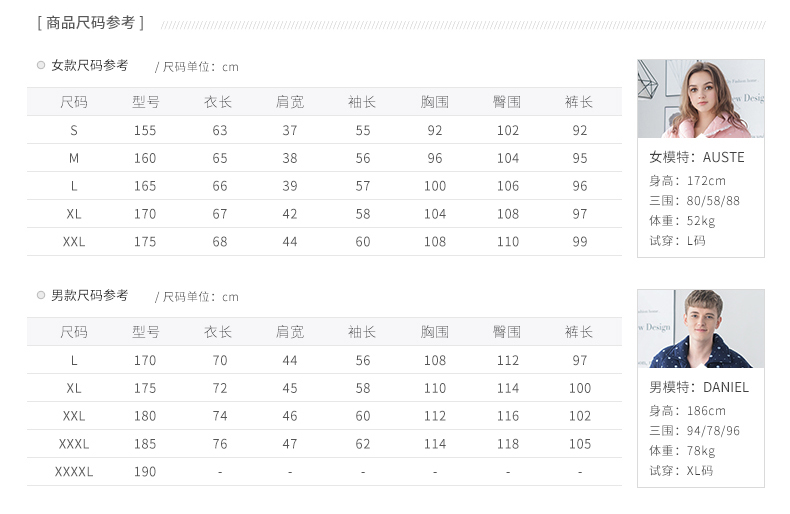The image size is (790, 514).
Task: Open the male model DANIEL photo
Action: coord(700,328)
